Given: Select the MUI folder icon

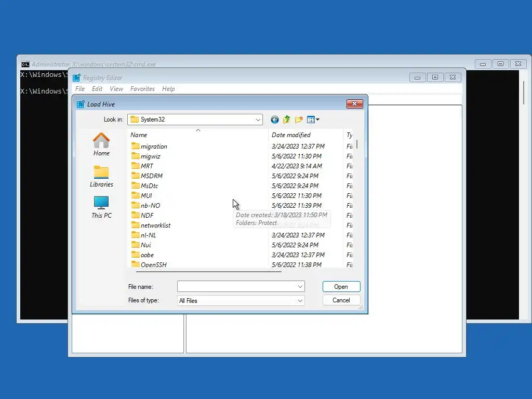Looking at the screenshot, I should point(135,195).
